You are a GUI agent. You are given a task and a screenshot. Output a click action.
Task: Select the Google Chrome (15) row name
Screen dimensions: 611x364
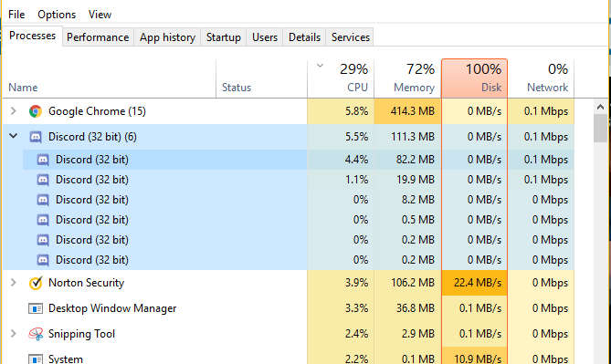click(97, 111)
